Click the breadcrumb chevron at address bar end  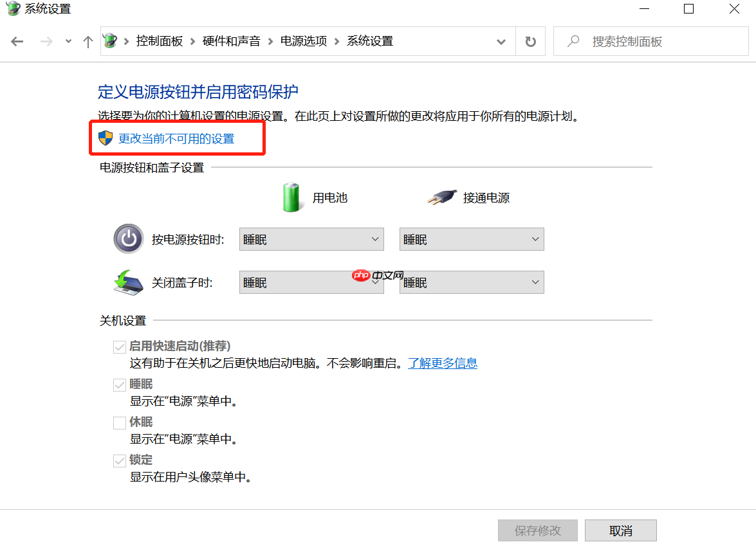point(501,41)
